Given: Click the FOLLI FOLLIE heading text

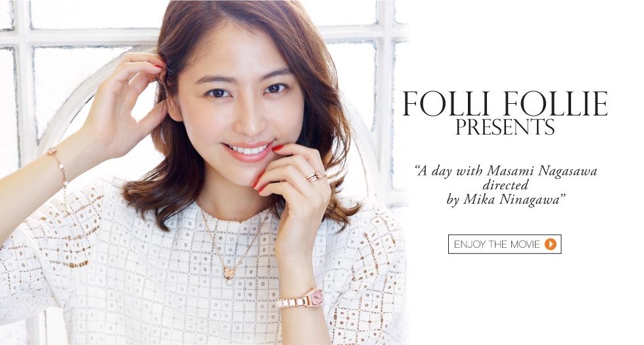Looking at the screenshot, I should (x=505, y=104).
